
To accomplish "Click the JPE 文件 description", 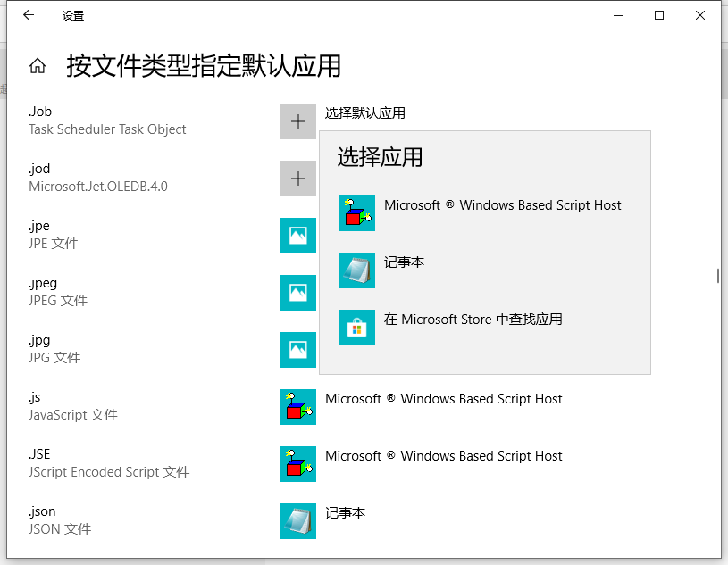I will [x=54, y=244].
